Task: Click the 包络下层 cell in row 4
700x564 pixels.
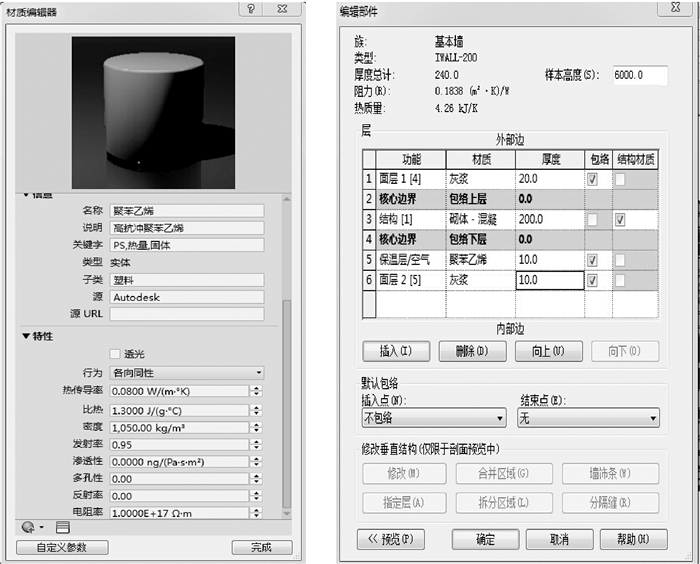Action: click(481, 240)
